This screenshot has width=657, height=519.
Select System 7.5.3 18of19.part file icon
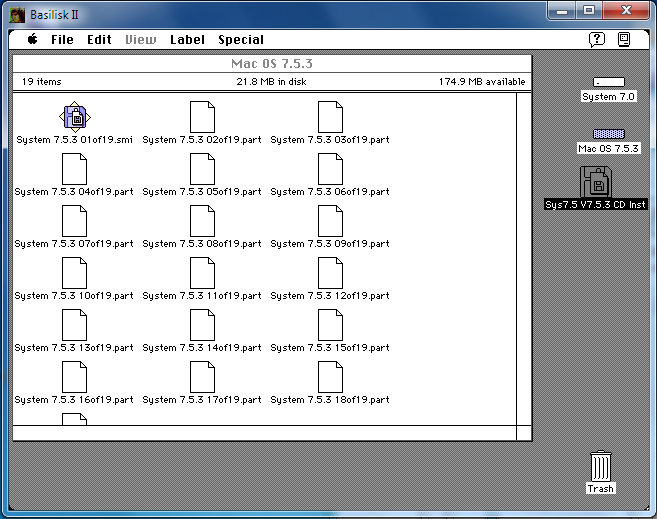coord(330,377)
